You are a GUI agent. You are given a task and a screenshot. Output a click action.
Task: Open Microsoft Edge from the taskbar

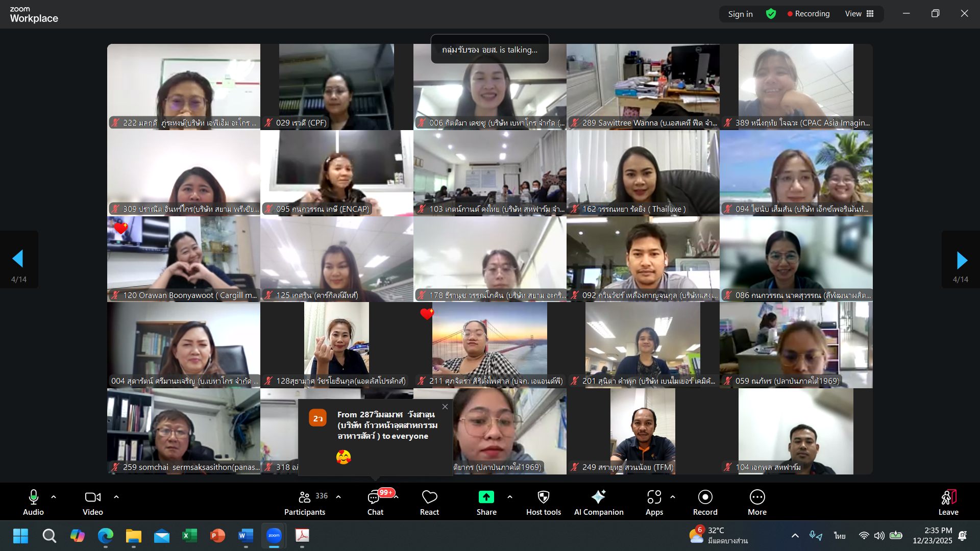tap(106, 536)
